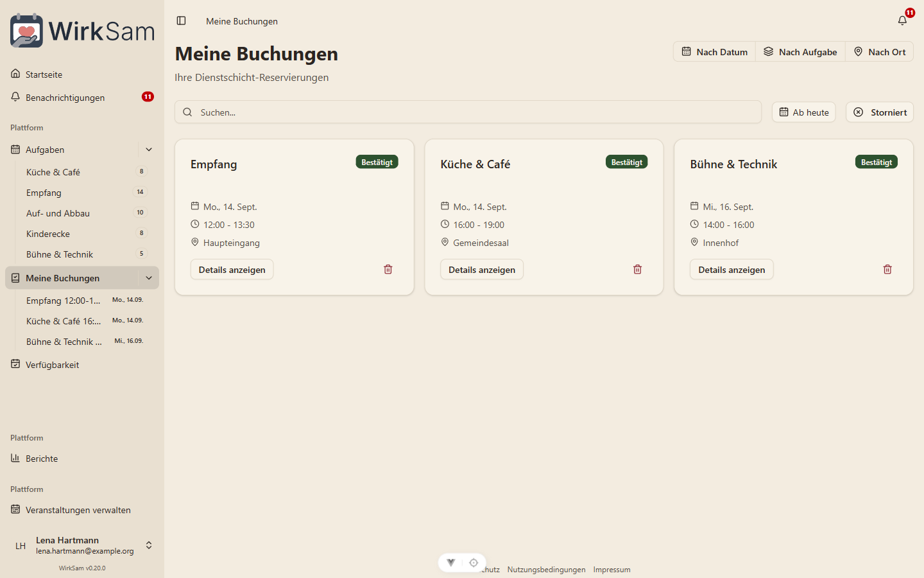Click the target icon in floating bottom widget
924x578 pixels.
[474, 563]
